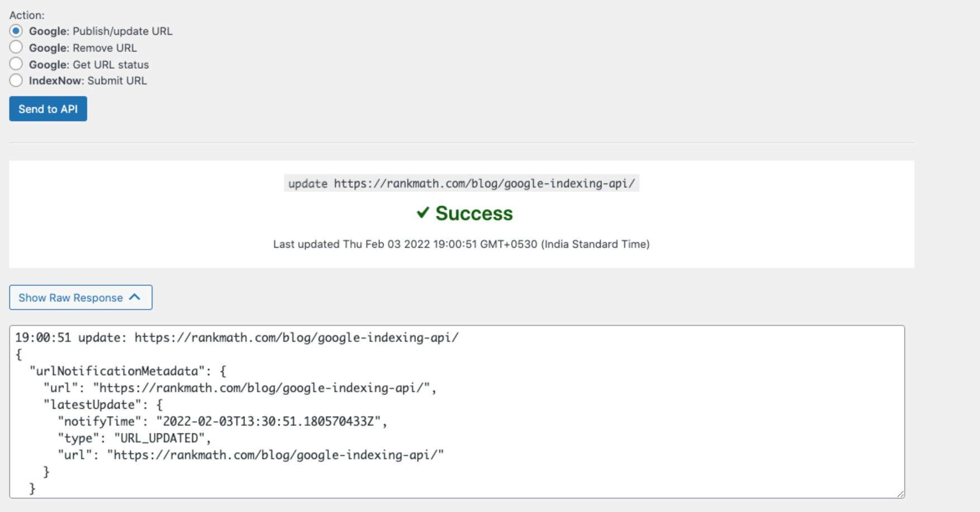This screenshot has height=512, width=980.
Task: Select "Google: Get URL status" option
Action: 16,64
